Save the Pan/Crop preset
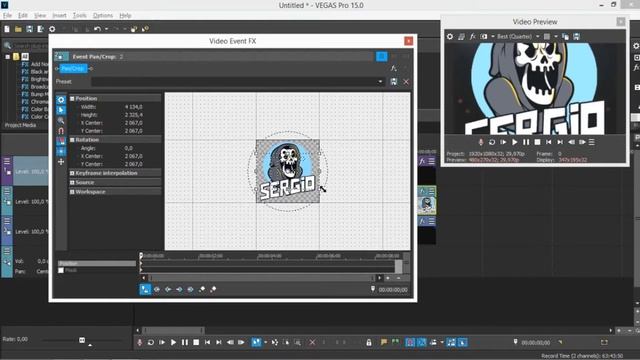Image resolution: width=640 pixels, height=360 pixels. tap(393, 82)
